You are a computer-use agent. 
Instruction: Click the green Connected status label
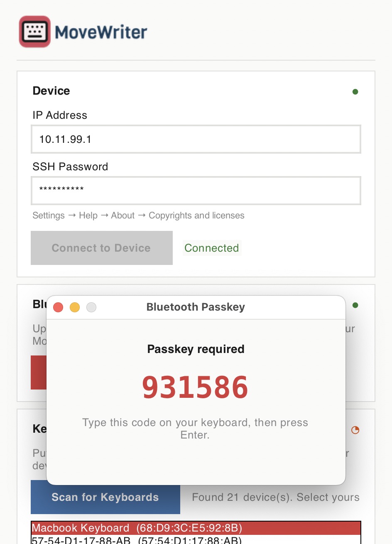tap(212, 248)
